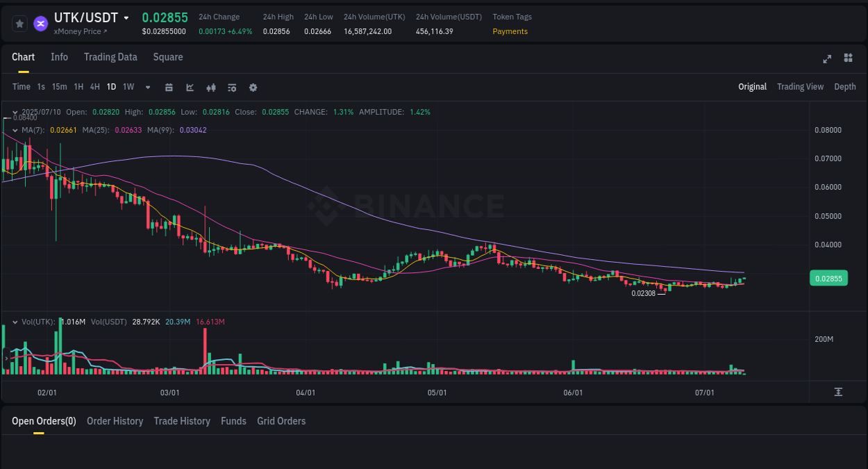Toggle the favorite star for UTK/USDT
Viewport: 868px width, 469px height.
tap(19, 23)
